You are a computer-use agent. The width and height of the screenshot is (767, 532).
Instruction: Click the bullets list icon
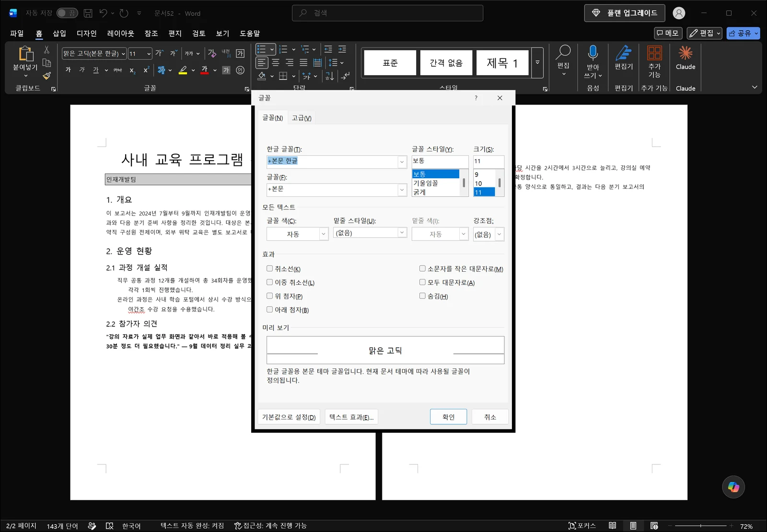point(261,49)
